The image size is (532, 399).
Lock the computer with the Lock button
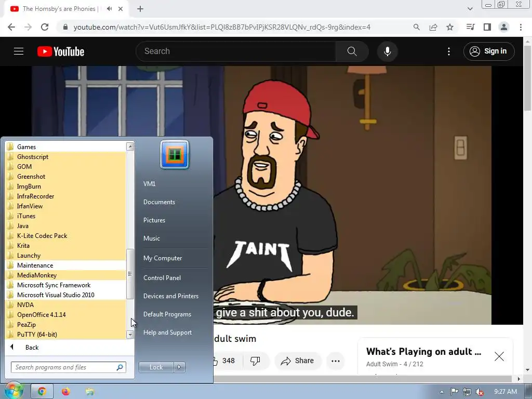(156, 367)
